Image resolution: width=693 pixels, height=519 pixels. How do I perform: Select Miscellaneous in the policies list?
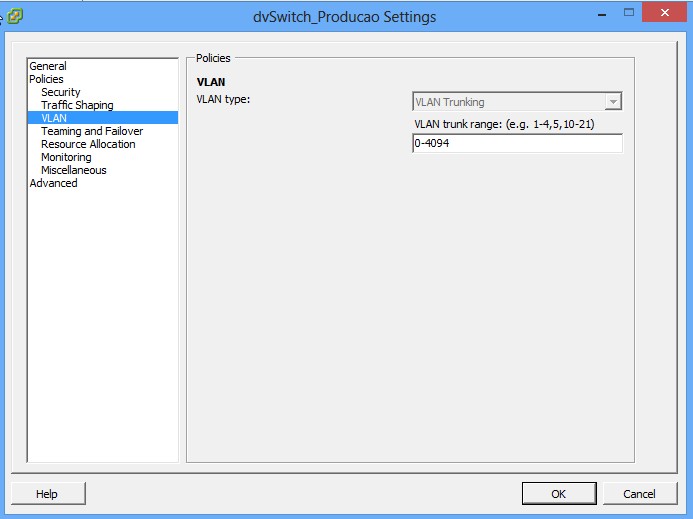(73, 170)
